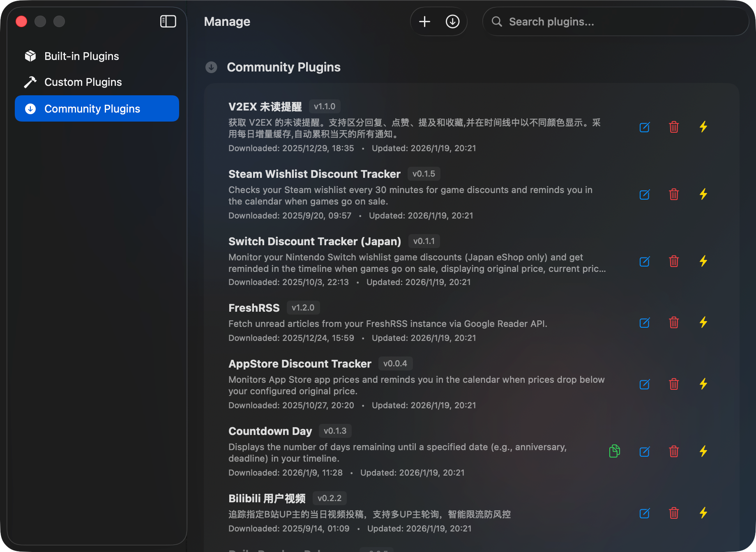Click 'Downloaded: 2025/9/14, 01:09' text
Screen dimensions: 756x552
pos(289,529)
